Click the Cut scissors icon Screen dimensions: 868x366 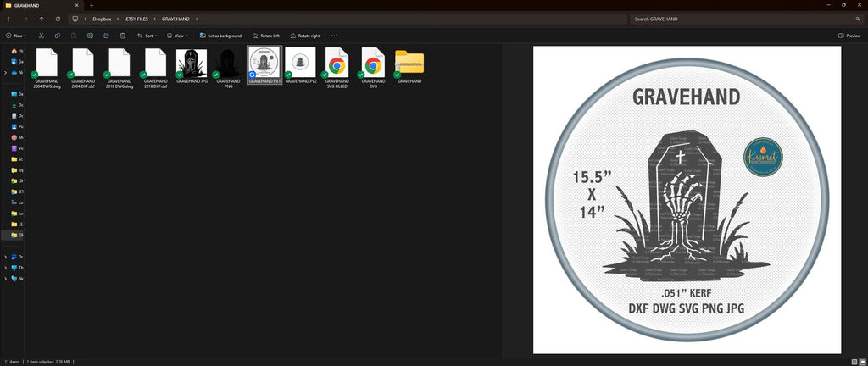41,36
